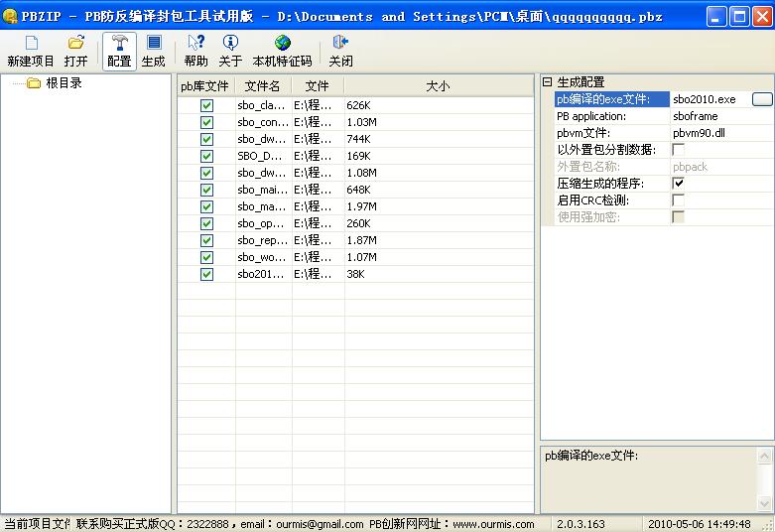
Task: Toggle checkbox for the 1.08M sbo_dw... row
Action: coord(206,173)
